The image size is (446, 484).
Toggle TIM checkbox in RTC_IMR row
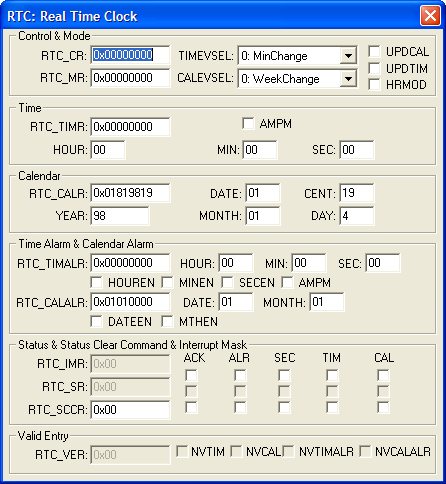(x=332, y=375)
